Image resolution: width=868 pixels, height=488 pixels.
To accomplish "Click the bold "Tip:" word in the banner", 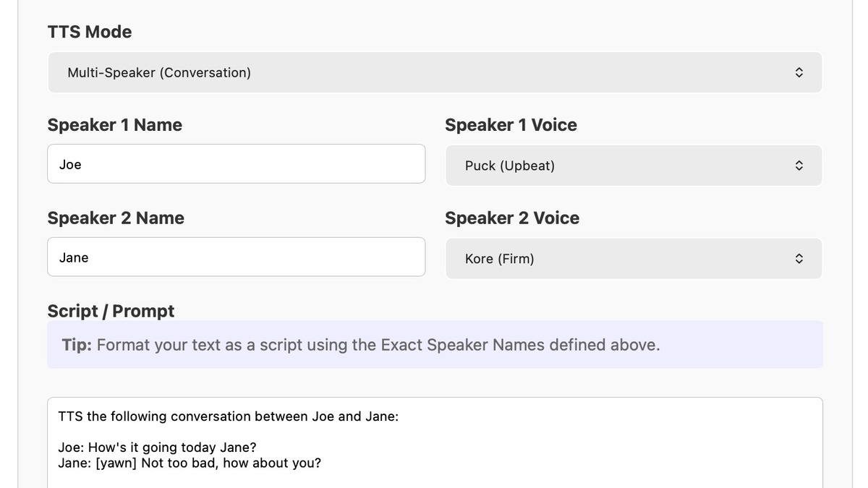I will [x=77, y=345].
